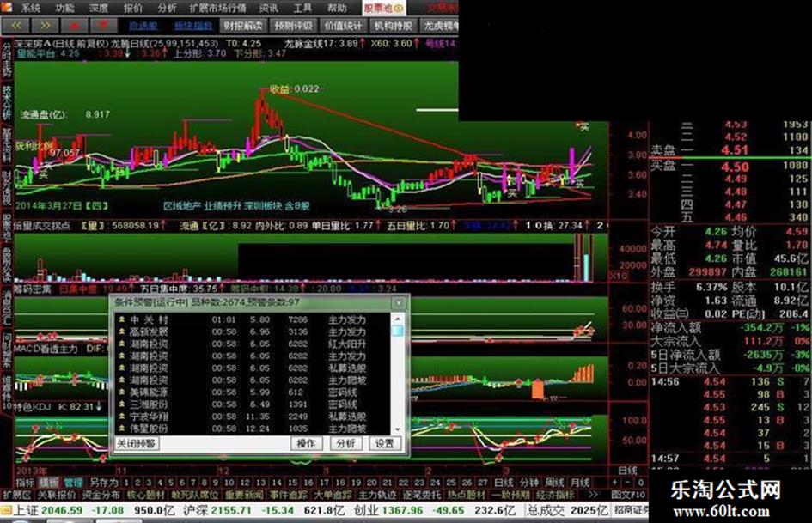Switch to the 分钟 period tab

tap(528, 483)
